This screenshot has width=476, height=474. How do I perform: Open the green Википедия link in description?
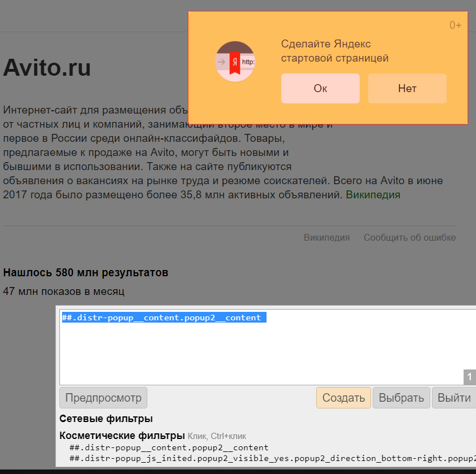tap(373, 195)
